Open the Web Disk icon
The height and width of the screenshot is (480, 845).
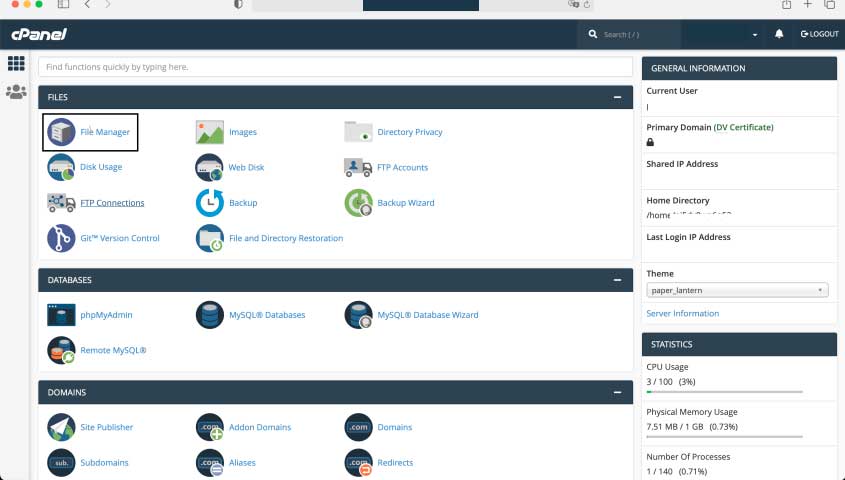pyautogui.click(x=209, y=168)
